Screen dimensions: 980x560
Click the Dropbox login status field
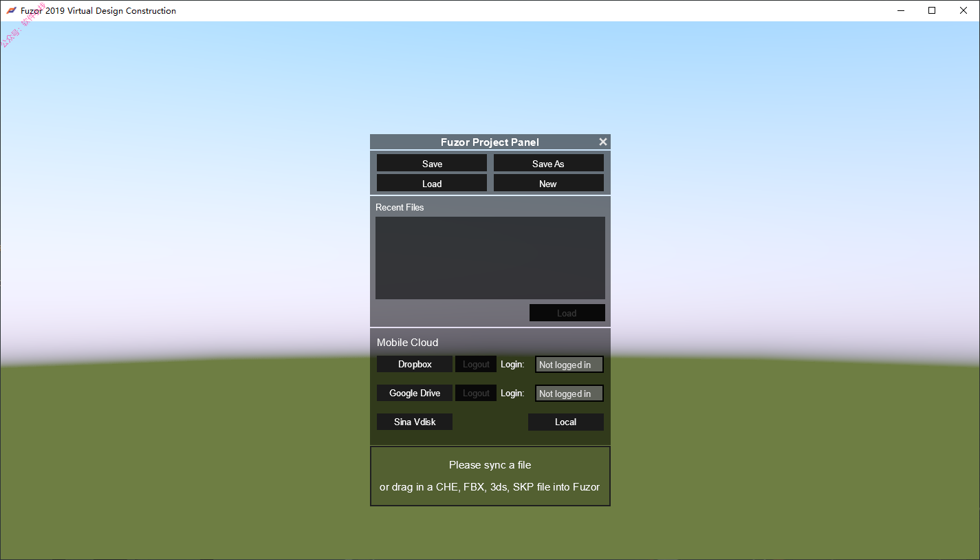coord(569,365)
